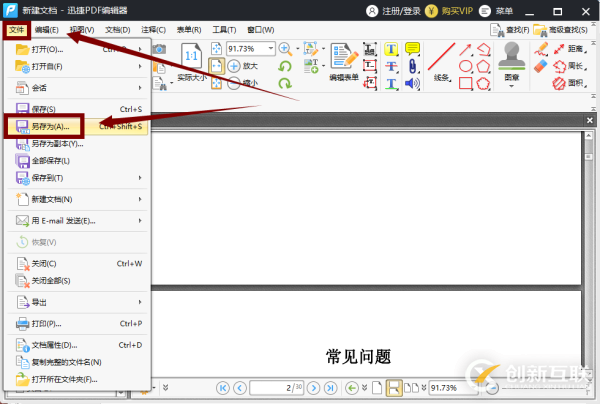Select the file attachment paperclip tool
The height and width of the screenshot is (404, 600).
tap(412, 66)
